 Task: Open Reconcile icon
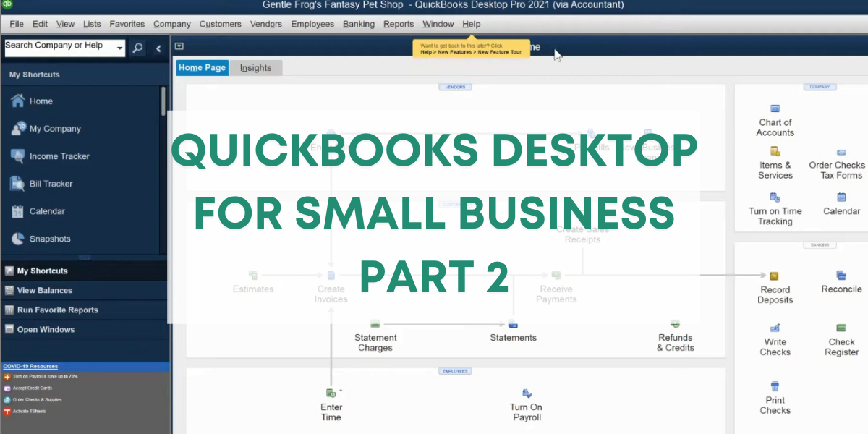(x=841, y=276)
